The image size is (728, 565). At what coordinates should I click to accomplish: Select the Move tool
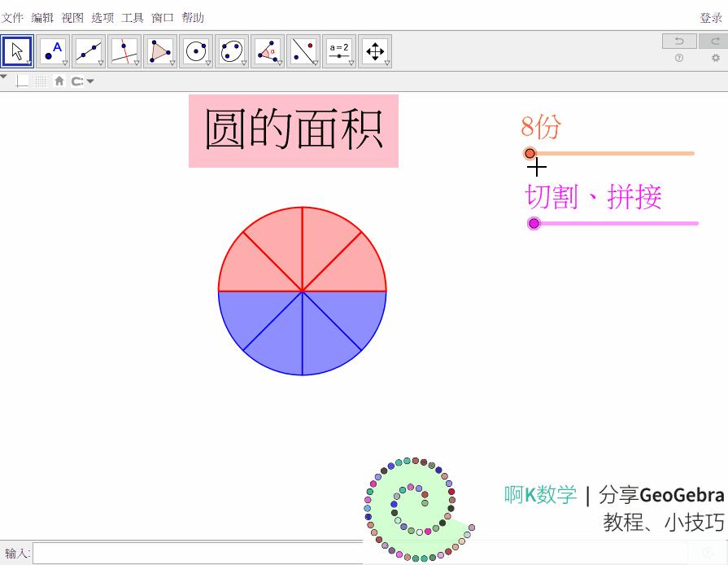point(16,50)
